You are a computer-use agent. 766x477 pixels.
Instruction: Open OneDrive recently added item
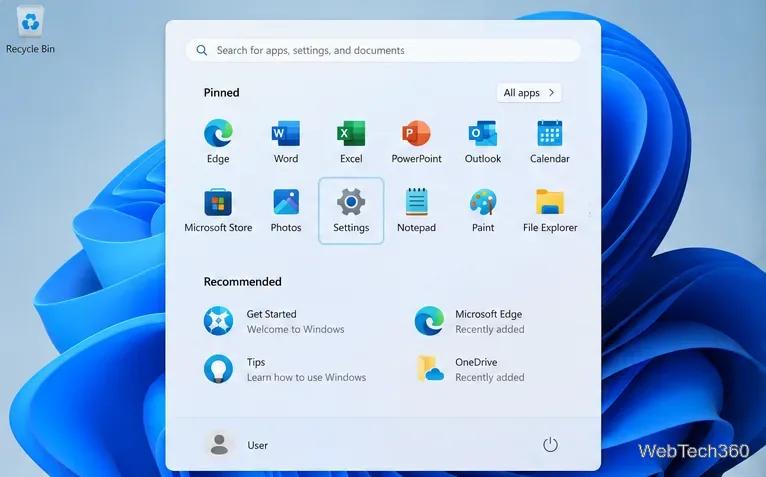(469, 369)
